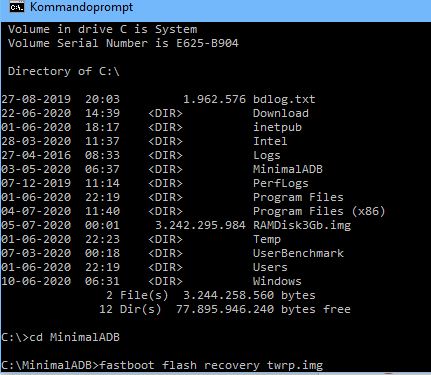Screen dimensions: 431x375
Task: Click the Users directory entry
Action: [270, 267]
